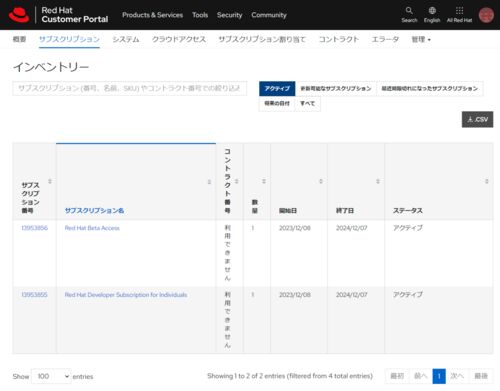500x391 pixels.
Task: Go to 前へ previous page
Action: [421, 376]
